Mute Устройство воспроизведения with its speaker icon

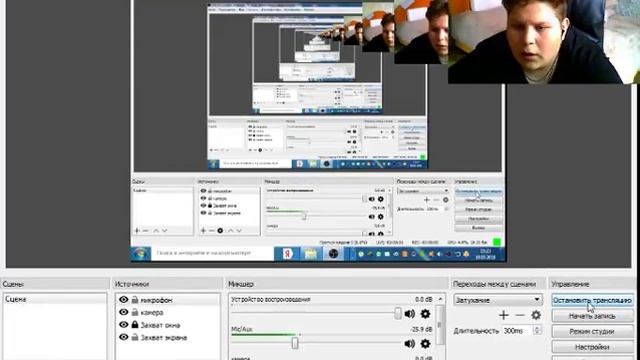(x=409, y=313)
